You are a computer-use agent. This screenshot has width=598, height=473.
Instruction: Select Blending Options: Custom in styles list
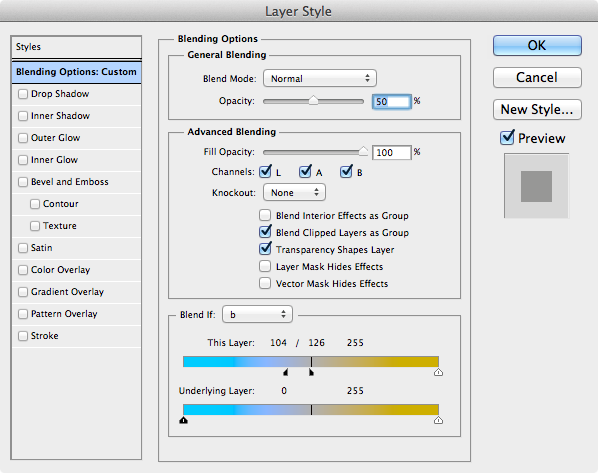(76, 72)
